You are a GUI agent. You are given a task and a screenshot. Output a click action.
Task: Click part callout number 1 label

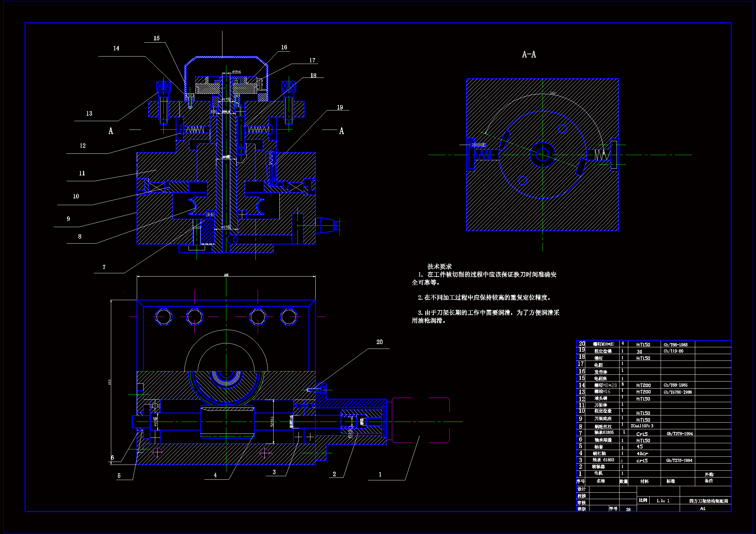click(380, 475)
